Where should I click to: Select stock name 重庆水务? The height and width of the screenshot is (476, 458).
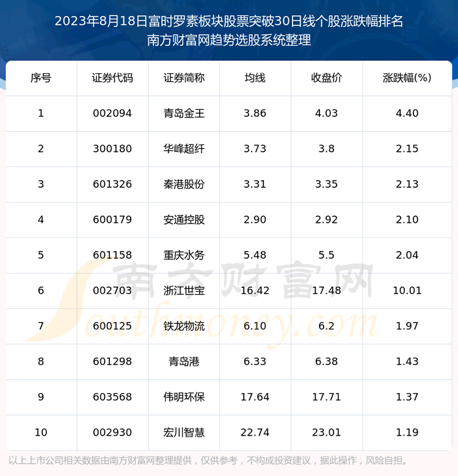pos(184,255)
